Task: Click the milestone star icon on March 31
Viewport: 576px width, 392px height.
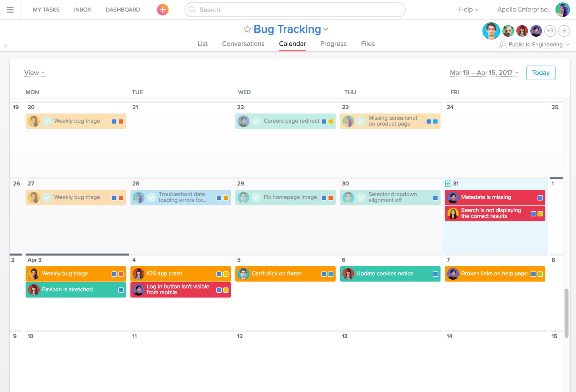Action: (448, 184)
